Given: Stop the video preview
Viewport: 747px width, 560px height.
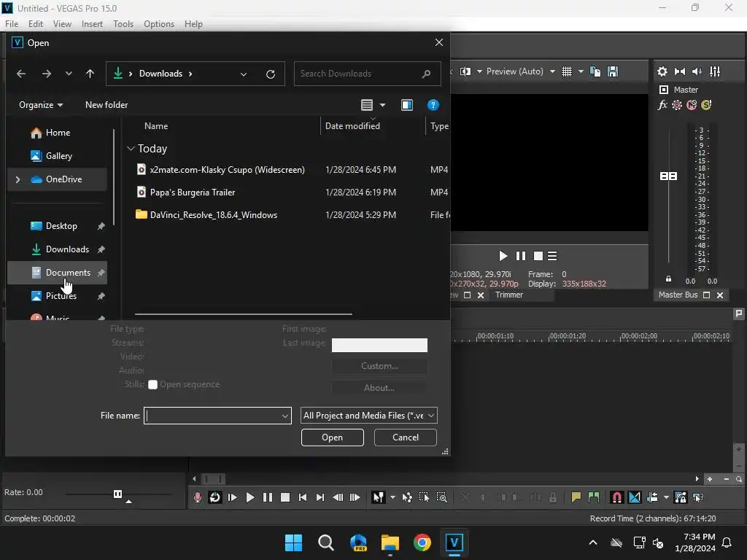Looking at the screenshot, I should point(538,256).
